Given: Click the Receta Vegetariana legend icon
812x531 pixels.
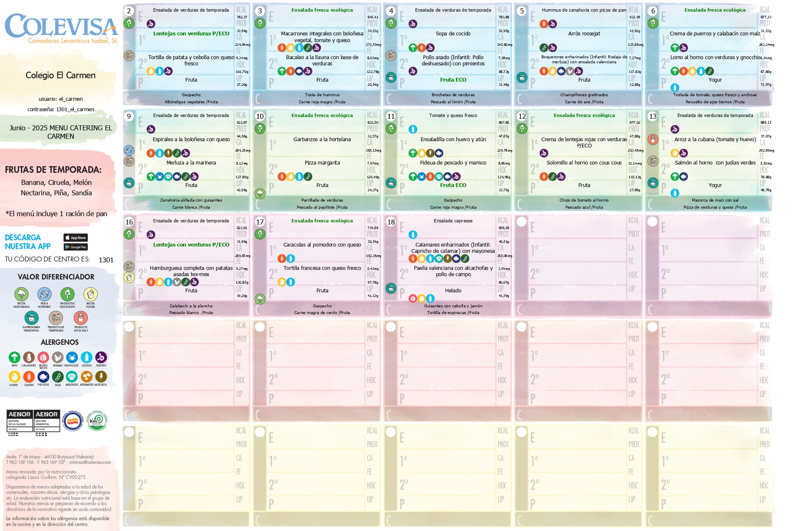Looking at the screenshot, I should pos(21,294).
